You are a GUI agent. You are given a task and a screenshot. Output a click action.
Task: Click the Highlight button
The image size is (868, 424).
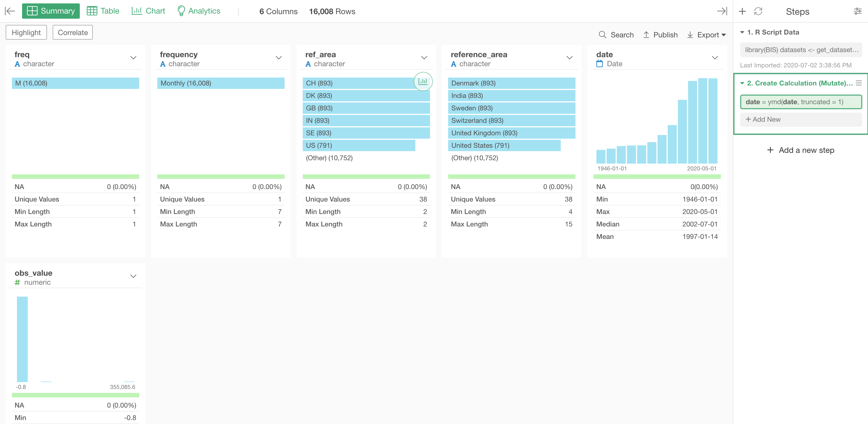pyautogui.click(x=26, y=32)
